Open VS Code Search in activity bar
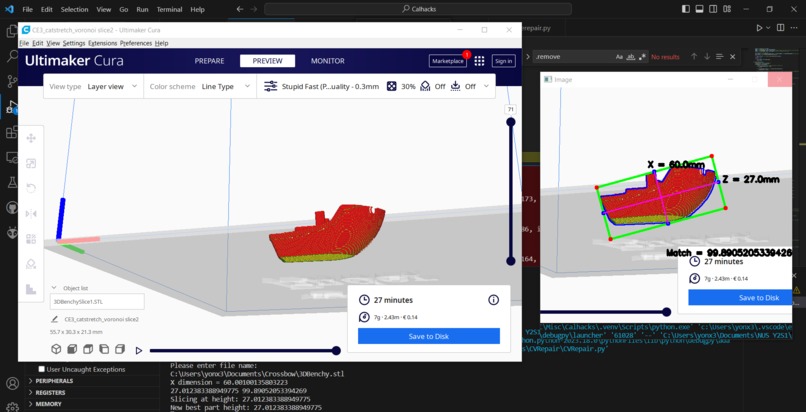 click(11, 57)
